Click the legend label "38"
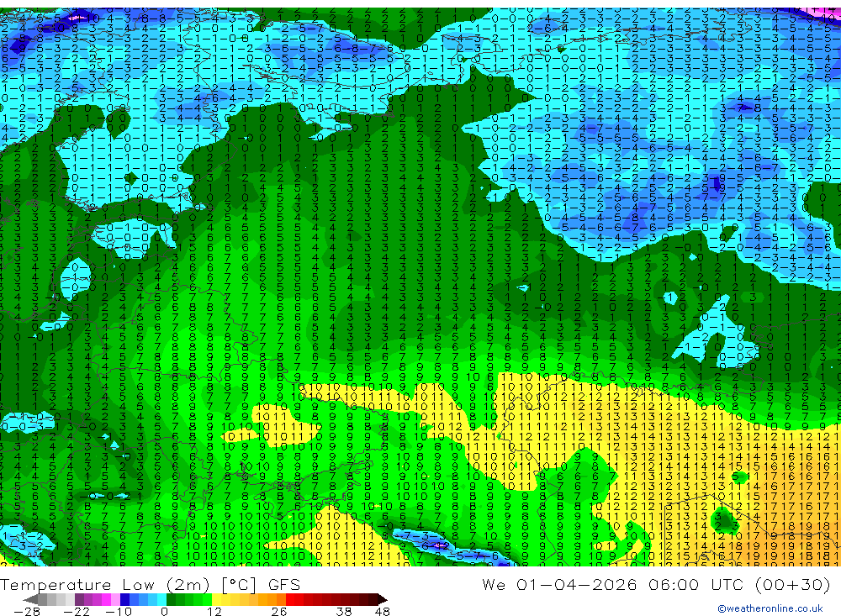This screenshot has width=841, height=616. tap(344, 611)
